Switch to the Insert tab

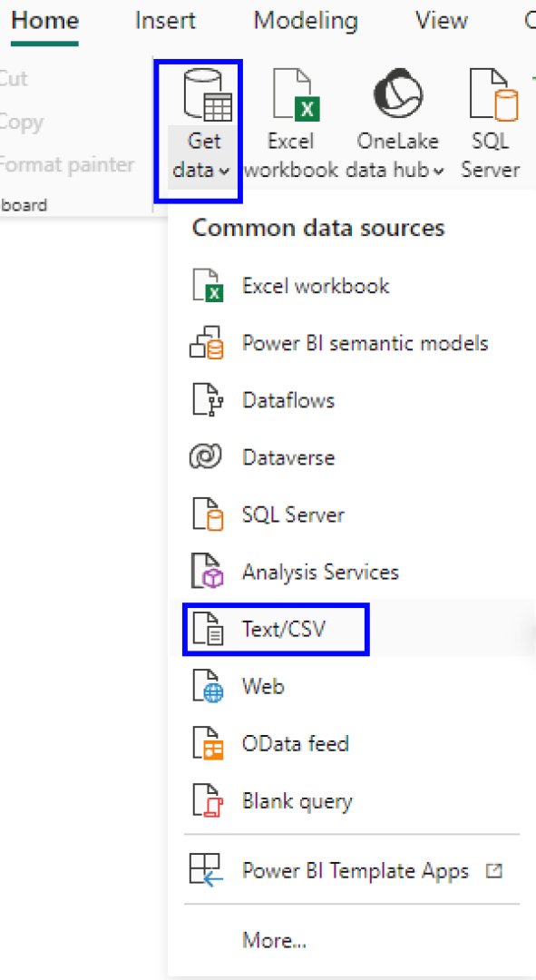166,21
